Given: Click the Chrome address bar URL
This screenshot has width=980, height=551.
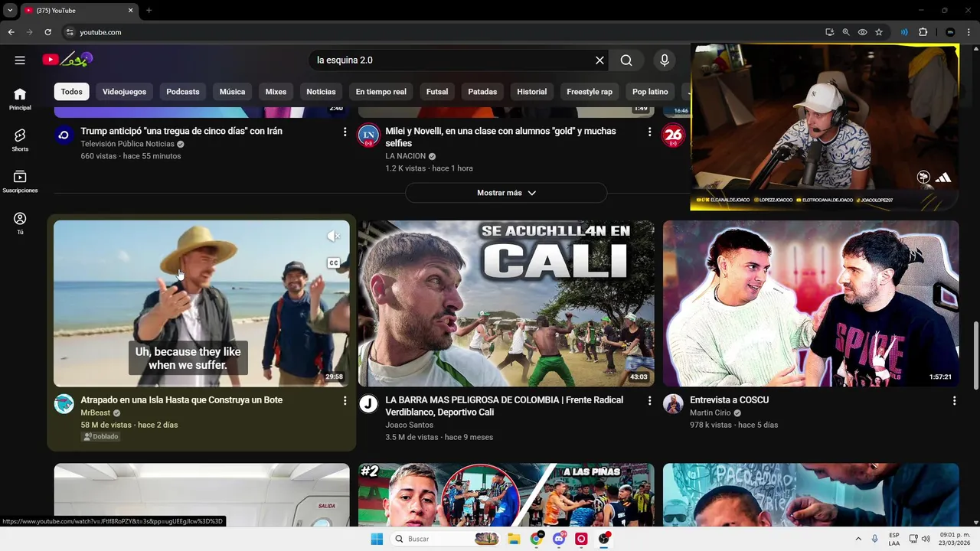Looking at the screenshot, I should tap(100, 32).
